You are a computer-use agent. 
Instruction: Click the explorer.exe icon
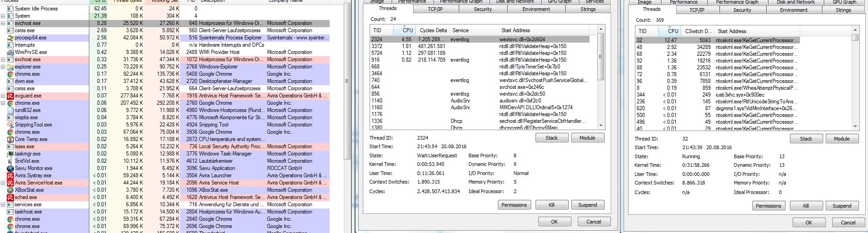10,67
